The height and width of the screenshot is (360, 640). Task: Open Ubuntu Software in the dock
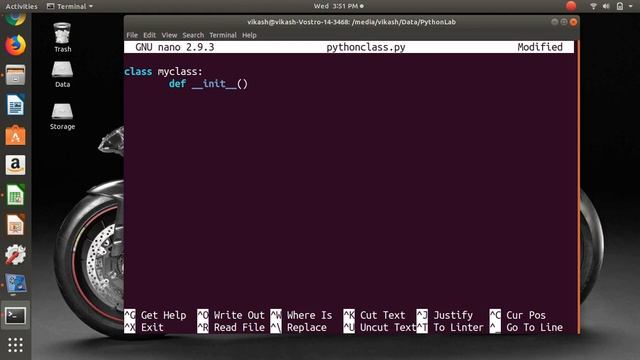16,135
